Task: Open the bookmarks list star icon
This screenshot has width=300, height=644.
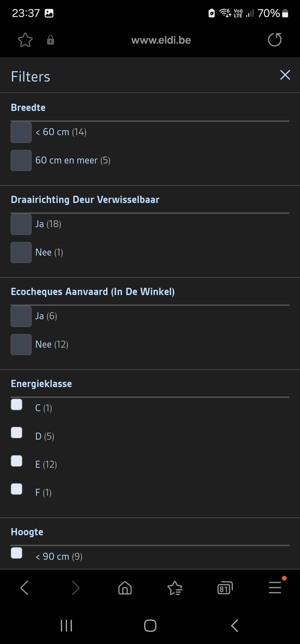Action: pyautogui.click(x=175, y=588)
